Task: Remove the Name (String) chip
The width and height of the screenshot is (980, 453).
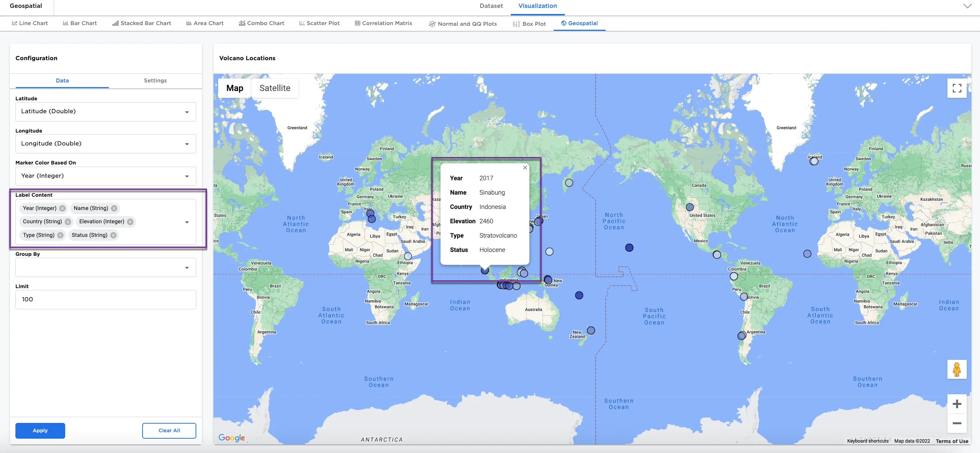Action: tap(114, 208)
